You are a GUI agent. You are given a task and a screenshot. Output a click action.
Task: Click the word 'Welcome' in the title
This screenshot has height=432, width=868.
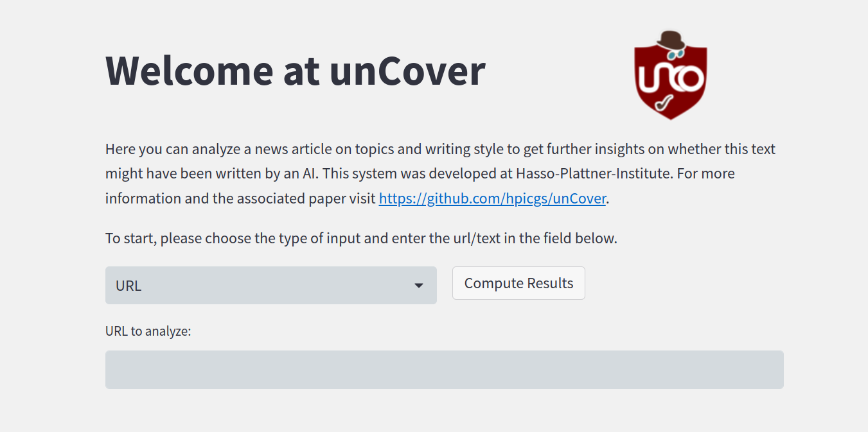190,70
